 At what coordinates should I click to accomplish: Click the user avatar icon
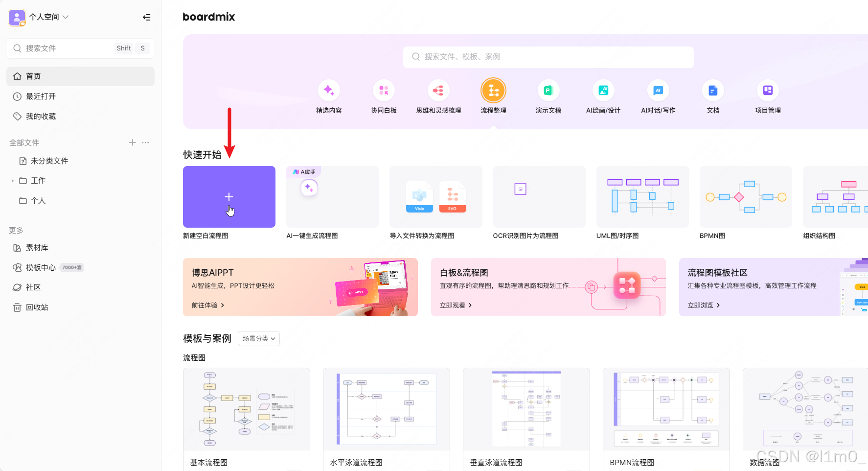tap(17, 18)
